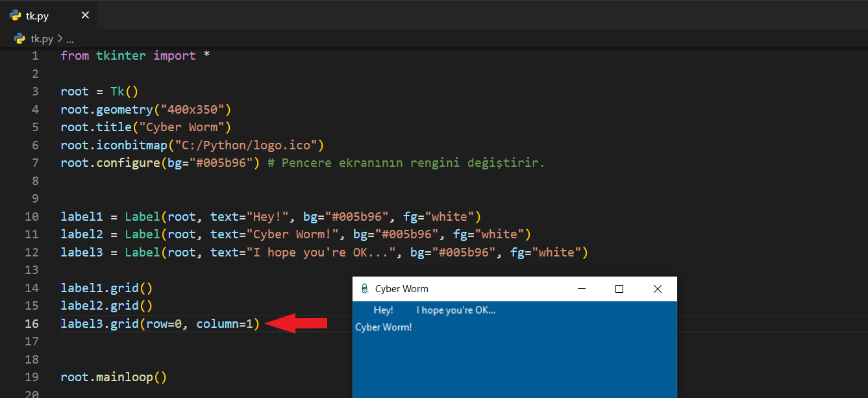This screenshot has height=398, width=868.
Task: Click the Cyber Worm window title icon
Action: (364, 289)
